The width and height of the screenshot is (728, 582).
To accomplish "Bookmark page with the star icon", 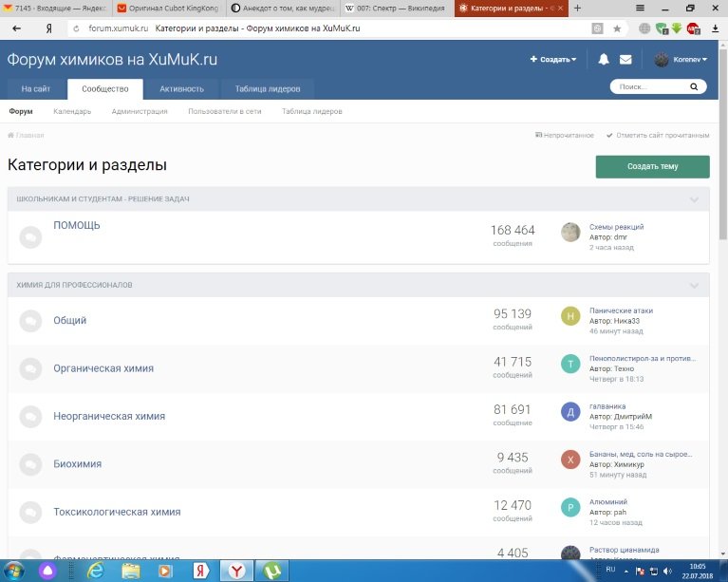I will pos(617,28).
